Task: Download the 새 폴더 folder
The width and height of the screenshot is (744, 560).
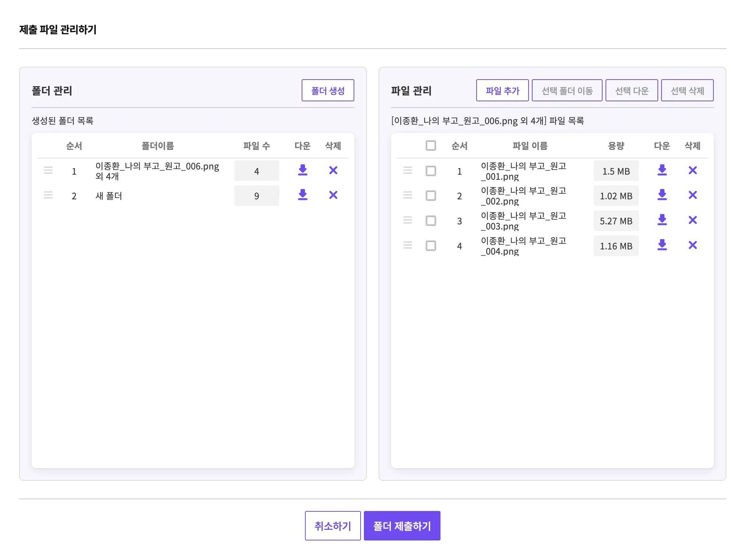Action: [302, 195]
